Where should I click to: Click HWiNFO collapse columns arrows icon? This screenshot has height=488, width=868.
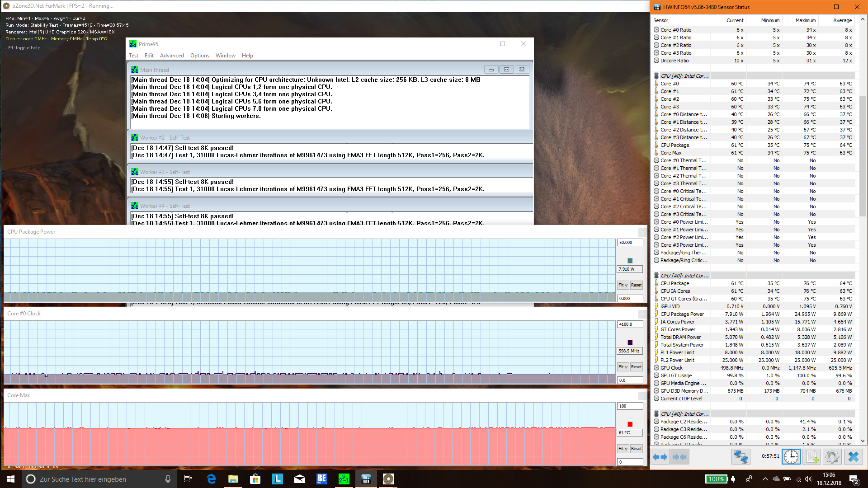tap(679, 457)
